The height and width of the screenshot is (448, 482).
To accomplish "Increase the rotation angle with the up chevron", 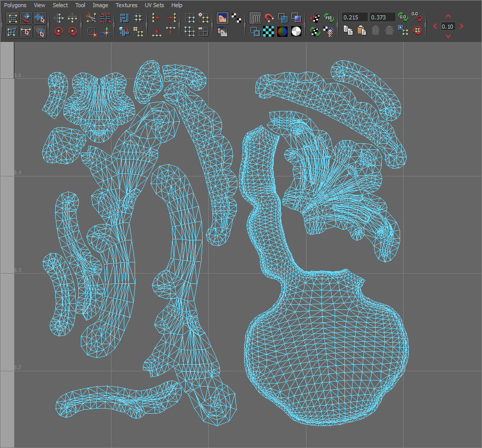I will (448, 16).
